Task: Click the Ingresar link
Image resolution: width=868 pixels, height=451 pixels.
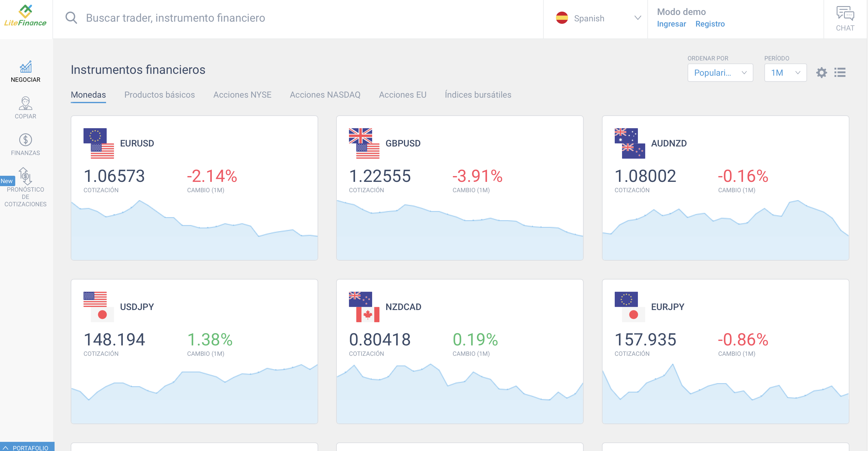Action: tap(671, 24)
